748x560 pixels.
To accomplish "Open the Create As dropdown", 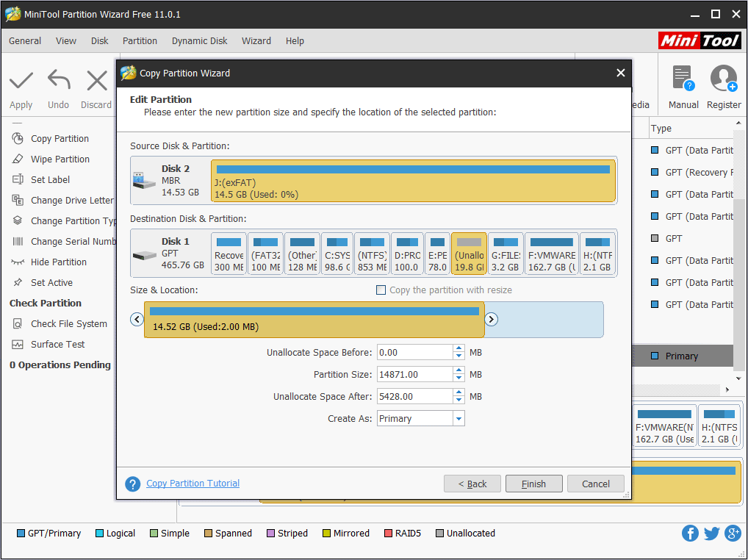I will coord(458,419).
